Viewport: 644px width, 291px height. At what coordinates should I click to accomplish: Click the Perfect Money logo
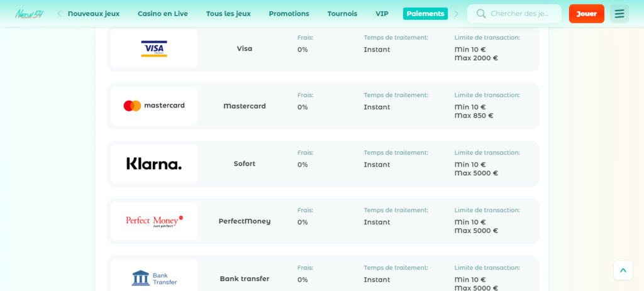(x=154, y=221)
